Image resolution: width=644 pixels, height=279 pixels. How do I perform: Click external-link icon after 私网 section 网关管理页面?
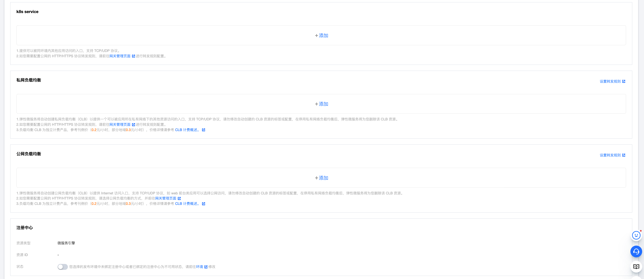click(133, 124)
